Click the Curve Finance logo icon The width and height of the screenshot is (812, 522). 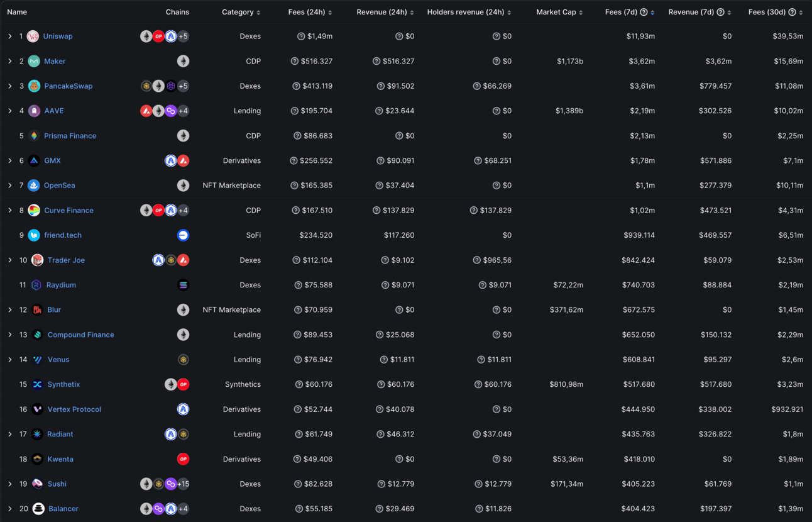tap(34, 211)
